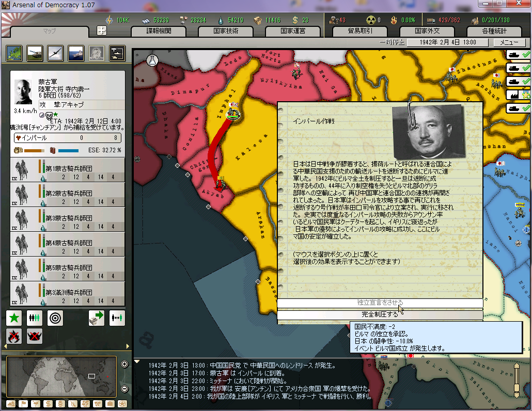Zoom out on the minimap with minus
Viewport: 532px width, 411px height.
124,389
